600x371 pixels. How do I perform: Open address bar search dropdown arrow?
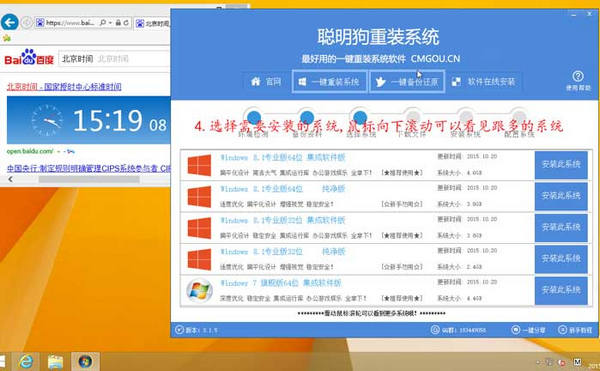coord(110,23)
